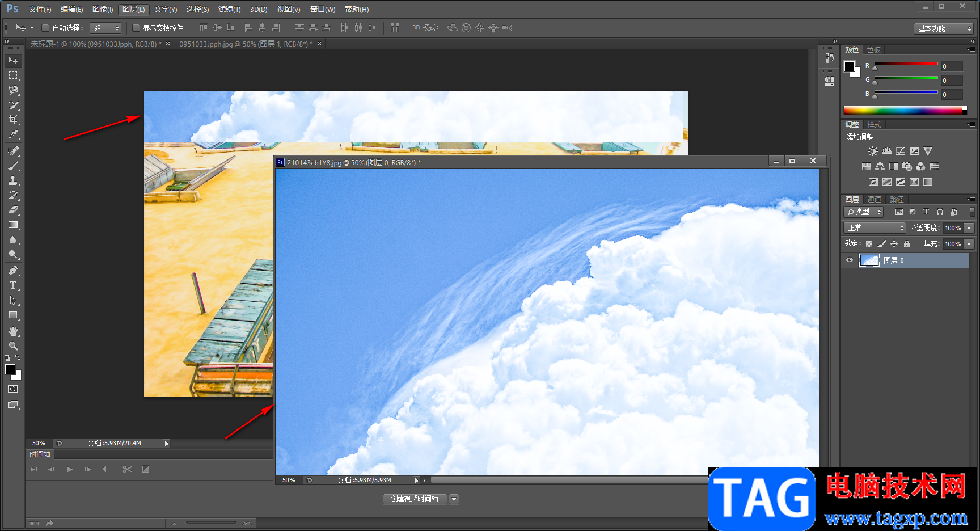Open the Layers panel flyout menu
The height and width of the screenshot is (531, 980).
[971, 200]
